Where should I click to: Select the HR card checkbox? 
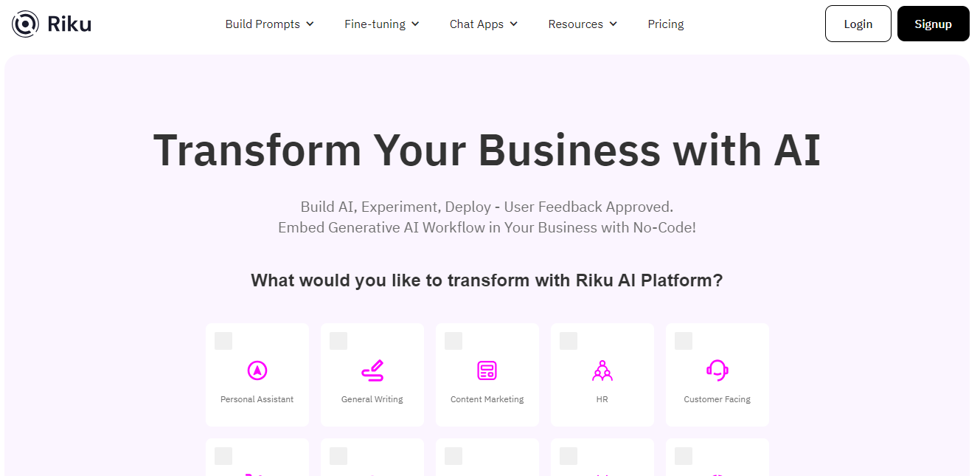coord(569,341)
